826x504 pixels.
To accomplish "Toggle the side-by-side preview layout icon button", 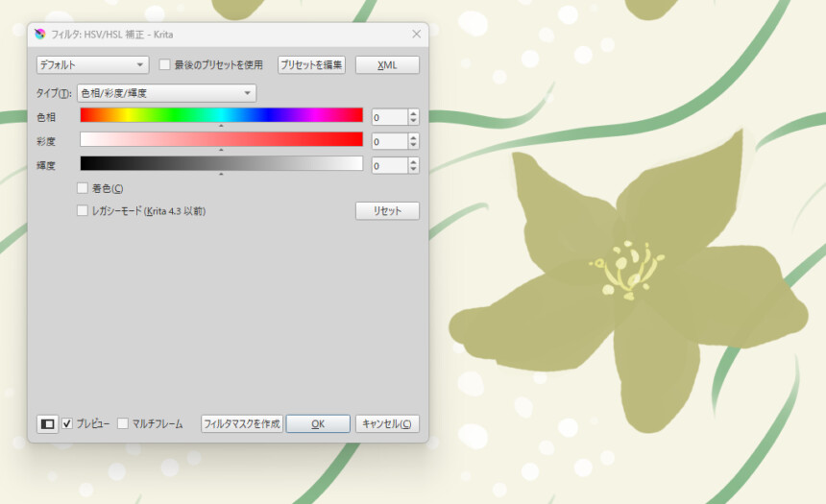I will (x=47, y=424).
